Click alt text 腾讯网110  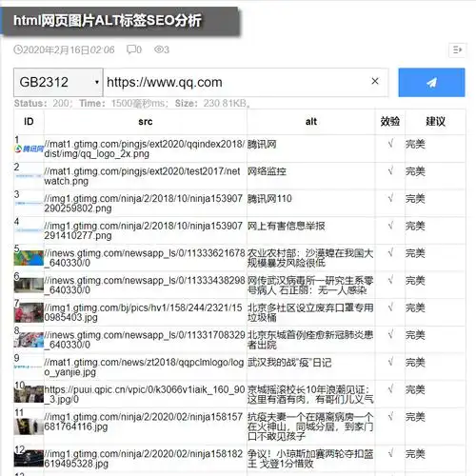[269, 199]
